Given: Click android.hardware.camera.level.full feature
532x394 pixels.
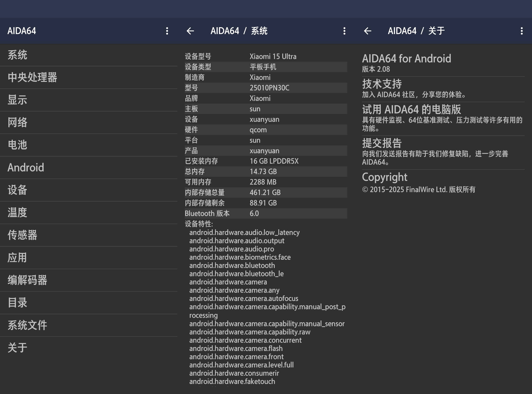Looking at the screenshot, I should pos(241,365).
